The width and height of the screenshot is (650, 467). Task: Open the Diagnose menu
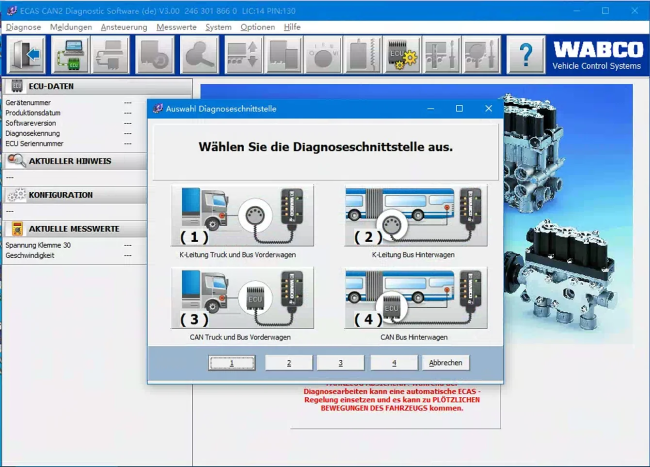pyautogui.click(x=23, y=27)
